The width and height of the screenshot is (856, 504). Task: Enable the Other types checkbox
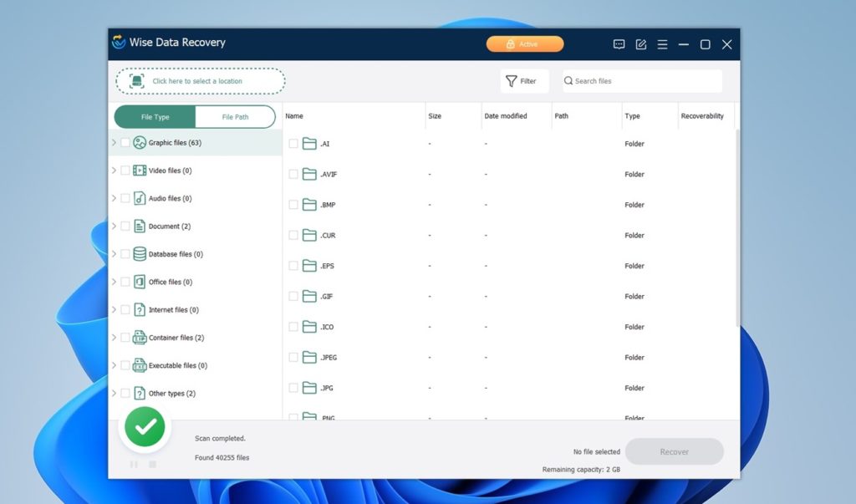point(125,394)
